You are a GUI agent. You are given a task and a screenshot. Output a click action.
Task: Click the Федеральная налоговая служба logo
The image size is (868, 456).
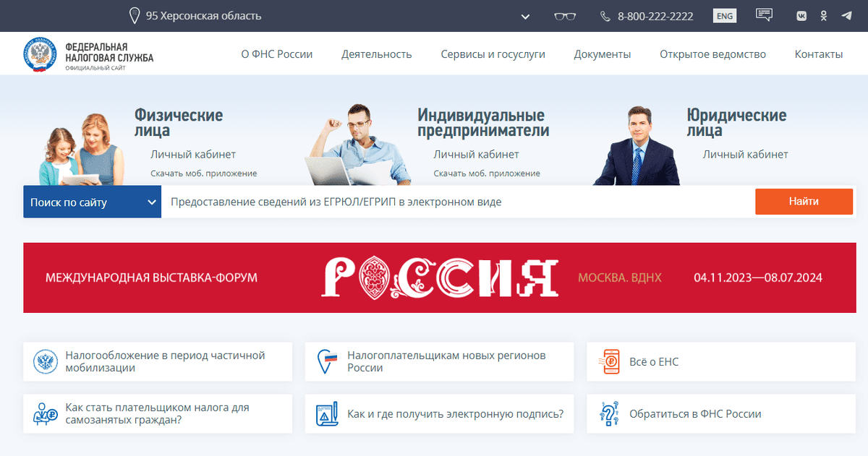click(x=88, y=54)
